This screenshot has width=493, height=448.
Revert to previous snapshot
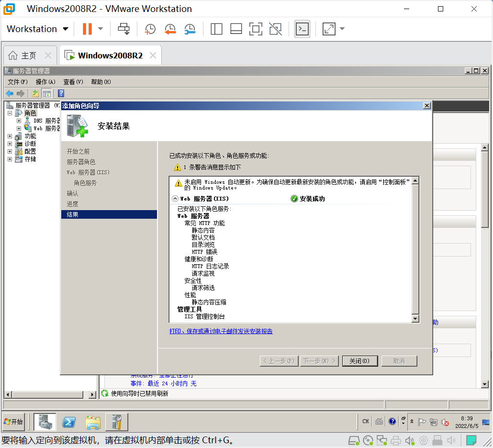click(x=170, y=29)
